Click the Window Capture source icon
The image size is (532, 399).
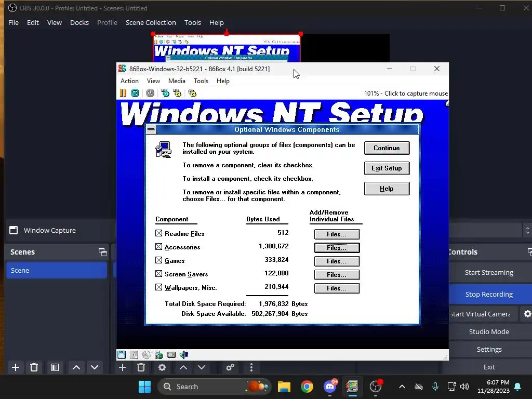click(14, 230)
